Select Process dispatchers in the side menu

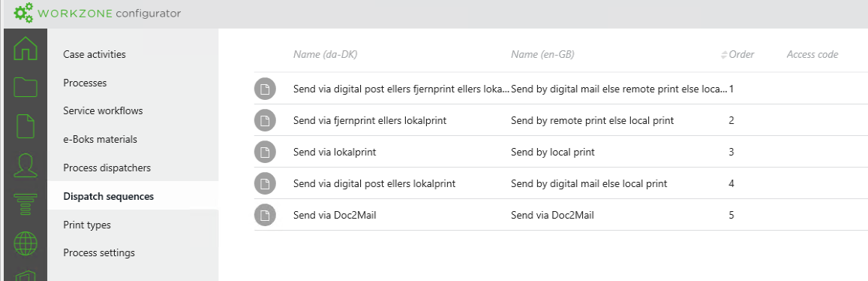coord(107,168)
